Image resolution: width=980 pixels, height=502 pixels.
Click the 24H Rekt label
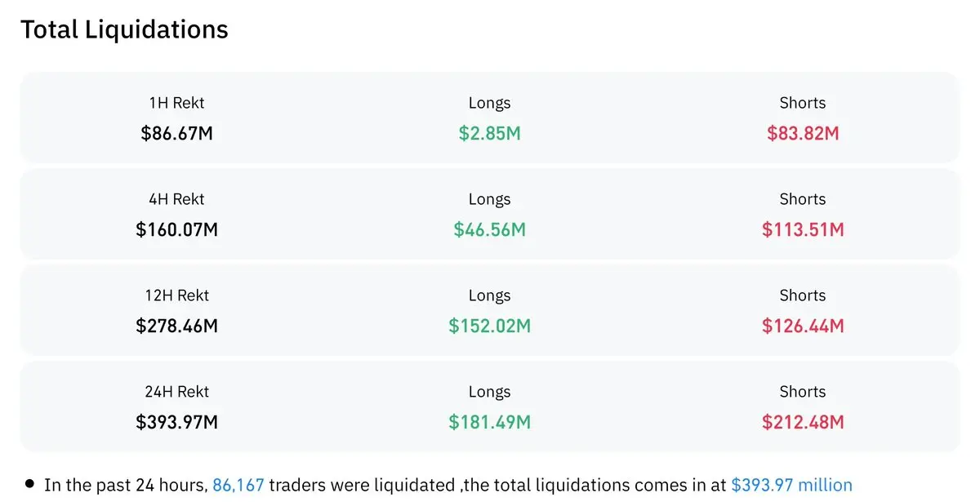point(177,392)
